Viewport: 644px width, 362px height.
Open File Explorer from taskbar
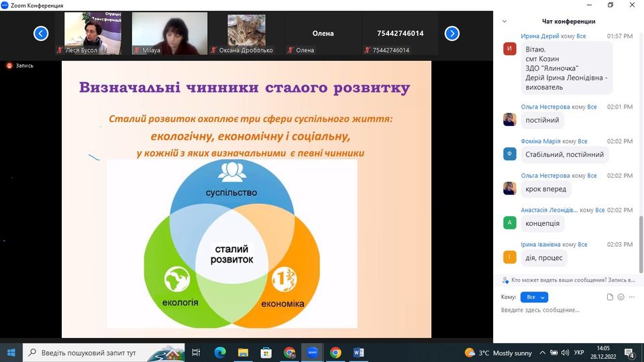243,353
